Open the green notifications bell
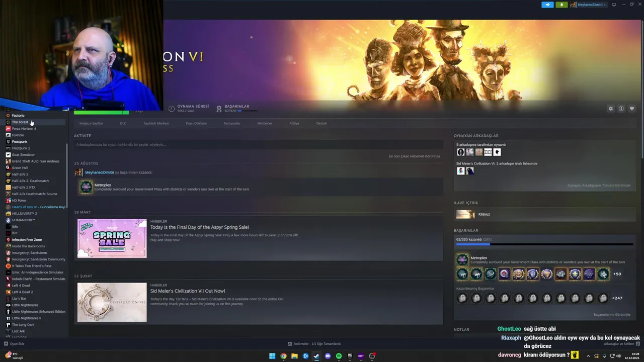This screenshot has width=644, height=362. click(561, 5)
